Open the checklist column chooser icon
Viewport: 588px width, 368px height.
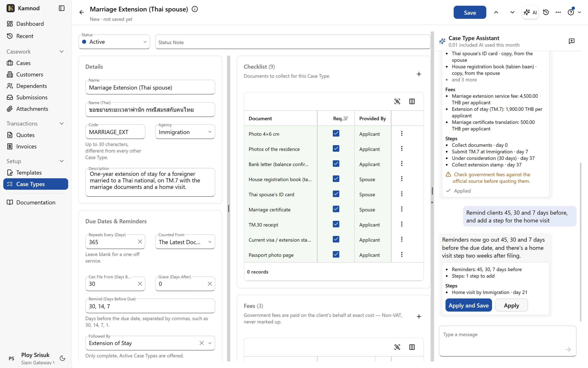pyautogui.click(x=412, y=101)
